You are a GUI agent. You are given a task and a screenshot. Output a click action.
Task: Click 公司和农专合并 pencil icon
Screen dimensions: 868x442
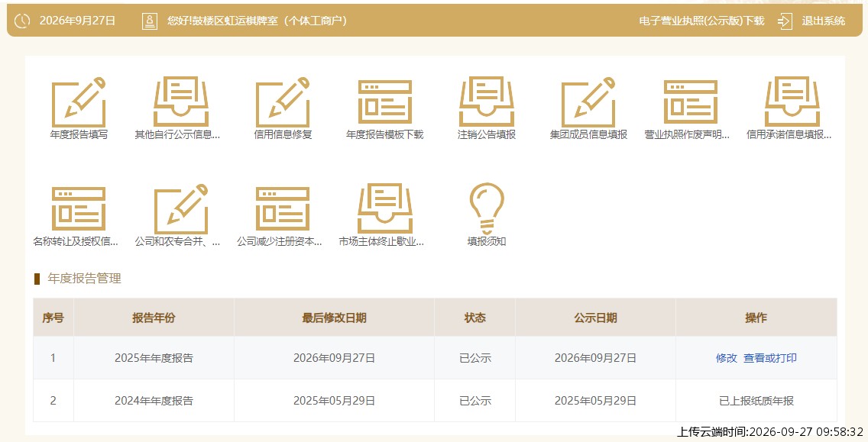[x=181, y=208]
